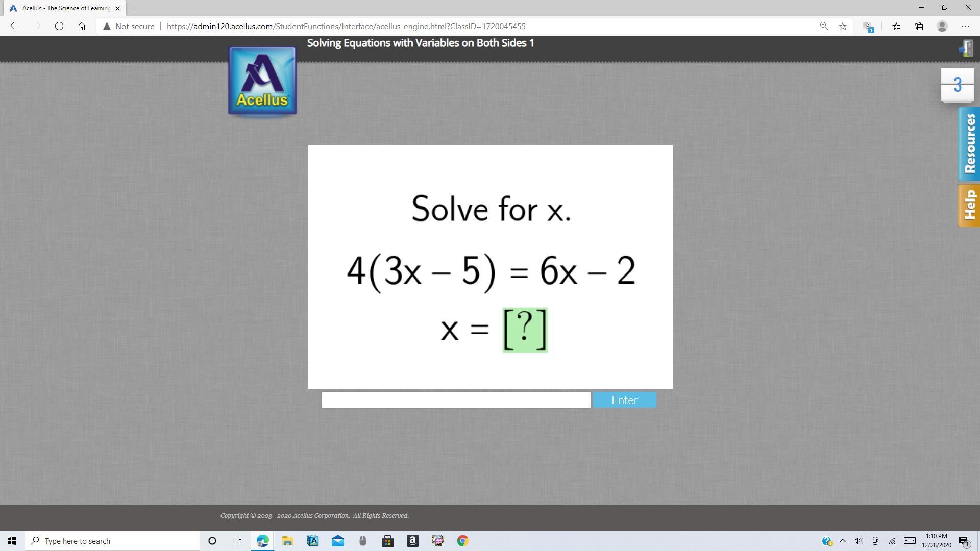Click the Not secure site warning

point(129,26)
